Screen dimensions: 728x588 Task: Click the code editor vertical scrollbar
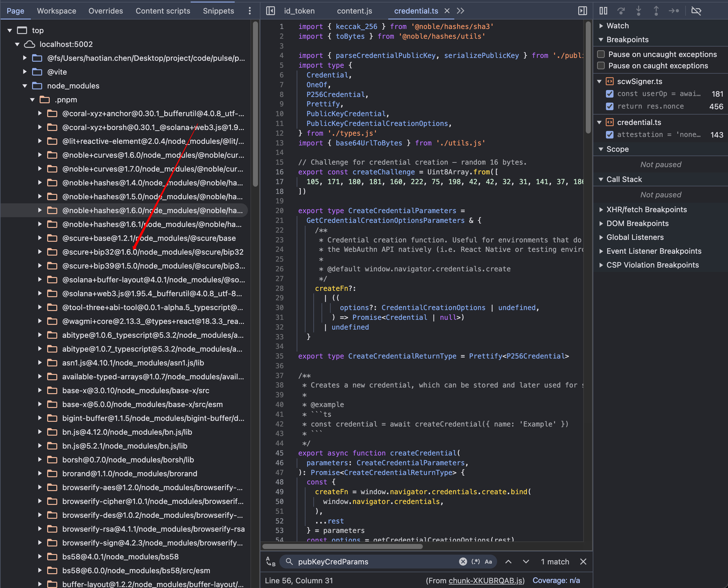click(x=588, y=77)
